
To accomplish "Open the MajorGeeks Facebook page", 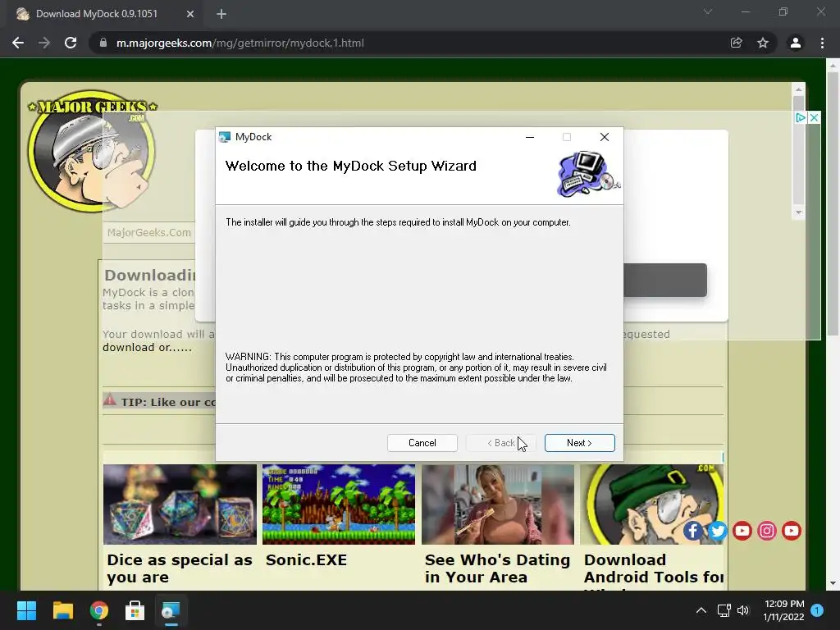I will click(692, 531).
